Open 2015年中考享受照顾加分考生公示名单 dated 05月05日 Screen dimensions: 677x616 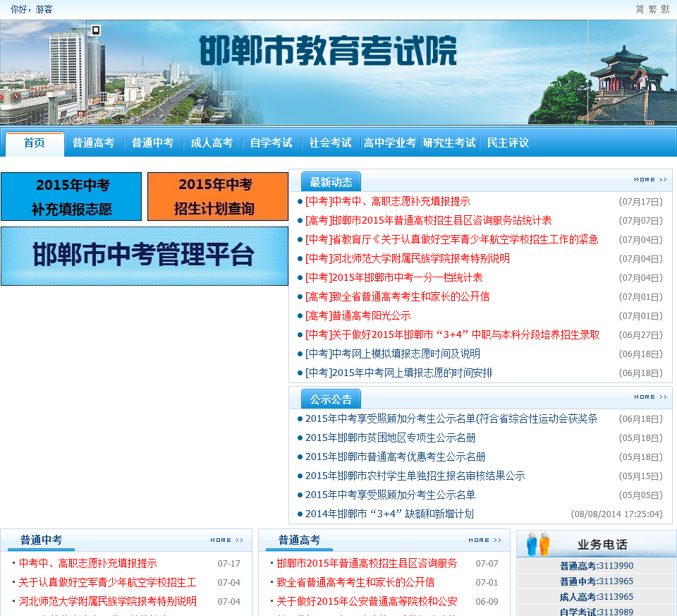coord(390,495)
